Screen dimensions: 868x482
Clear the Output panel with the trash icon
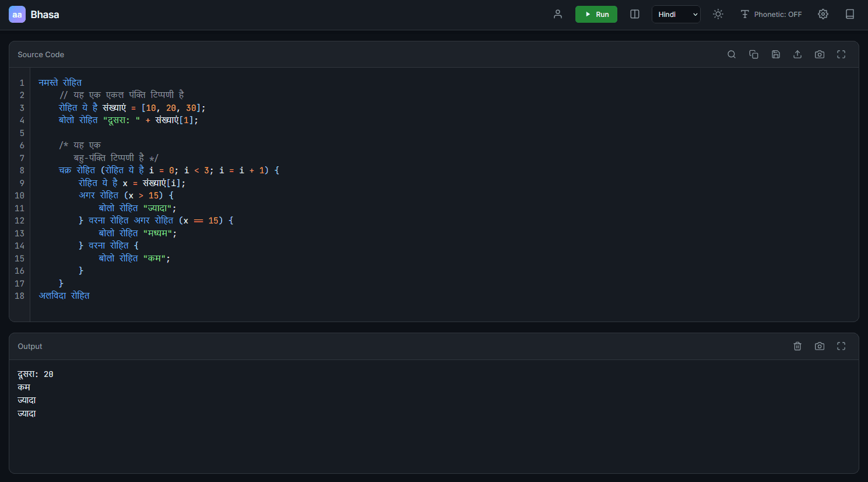pyautogui.click(x=797, y=346)
